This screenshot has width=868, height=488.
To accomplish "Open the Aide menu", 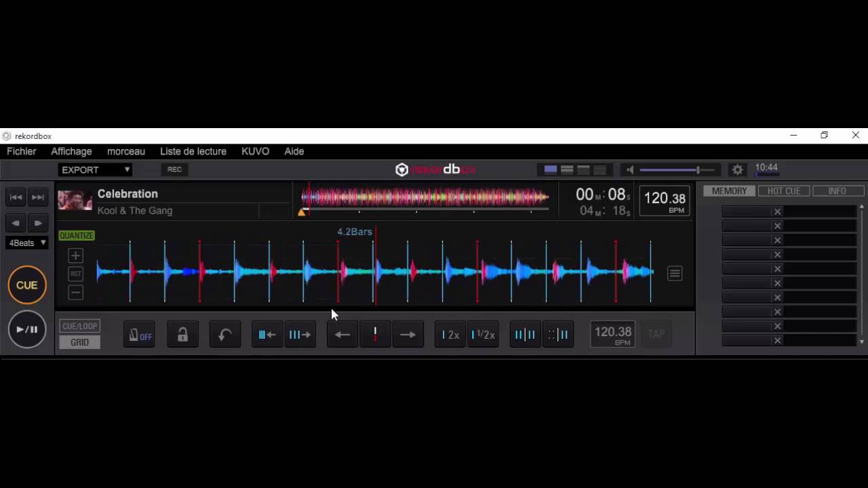I will pos(294,151).
